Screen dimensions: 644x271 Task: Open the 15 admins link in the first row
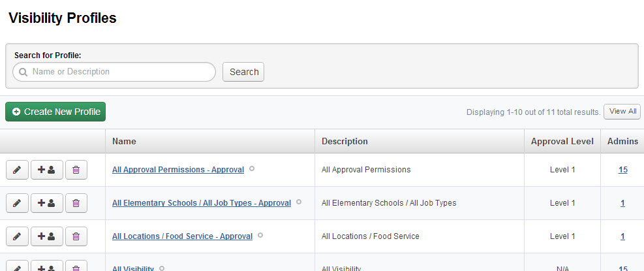point(622,169)
